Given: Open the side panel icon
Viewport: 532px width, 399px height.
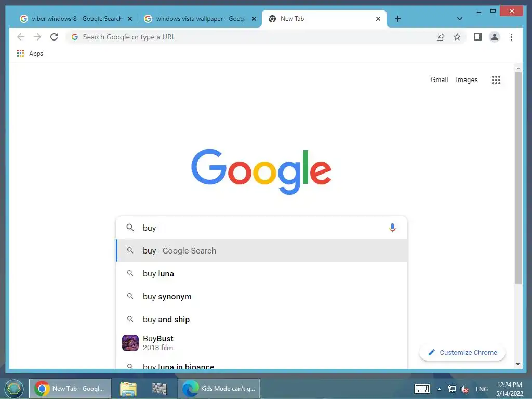Looking at the screenshot, I should tap(478, 37).
